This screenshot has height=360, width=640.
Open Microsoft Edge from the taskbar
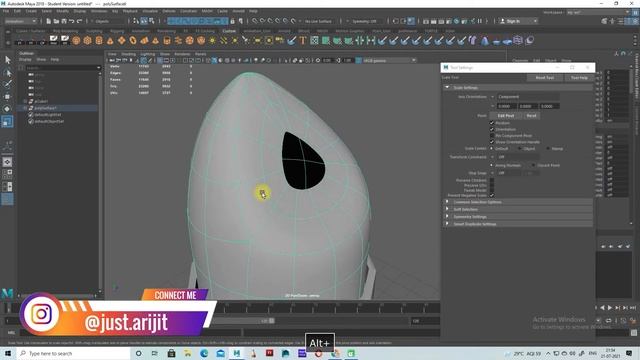204,353
